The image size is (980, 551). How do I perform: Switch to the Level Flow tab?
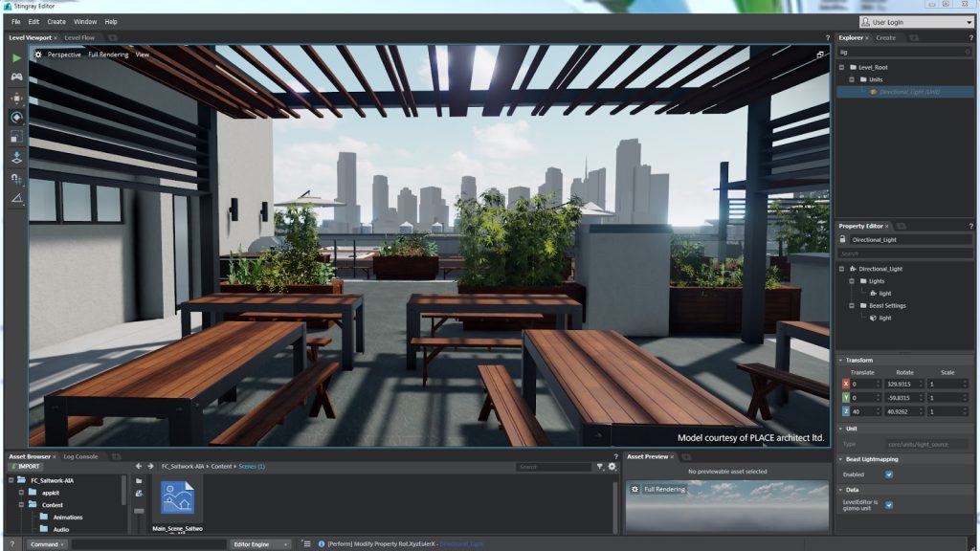[x=80, y=38]
